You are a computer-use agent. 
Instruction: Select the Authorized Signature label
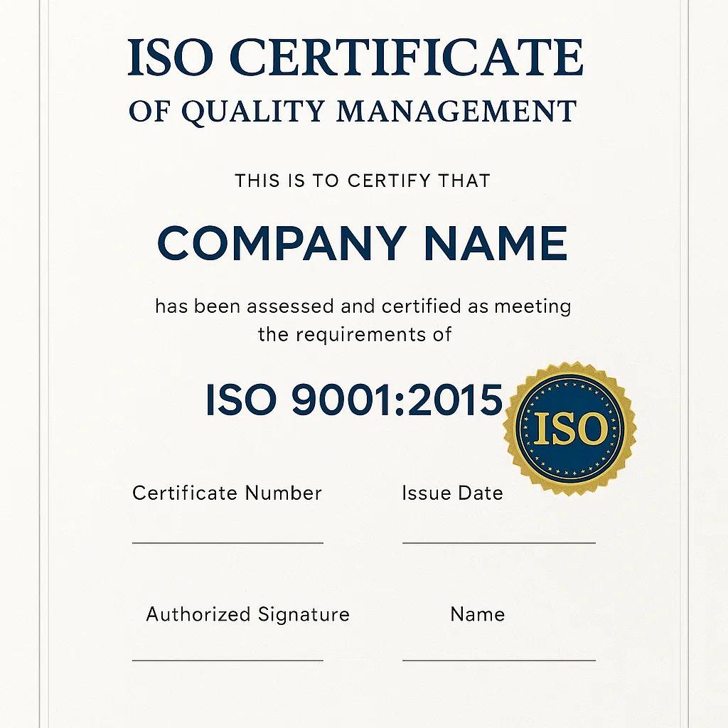click(248, 614)
